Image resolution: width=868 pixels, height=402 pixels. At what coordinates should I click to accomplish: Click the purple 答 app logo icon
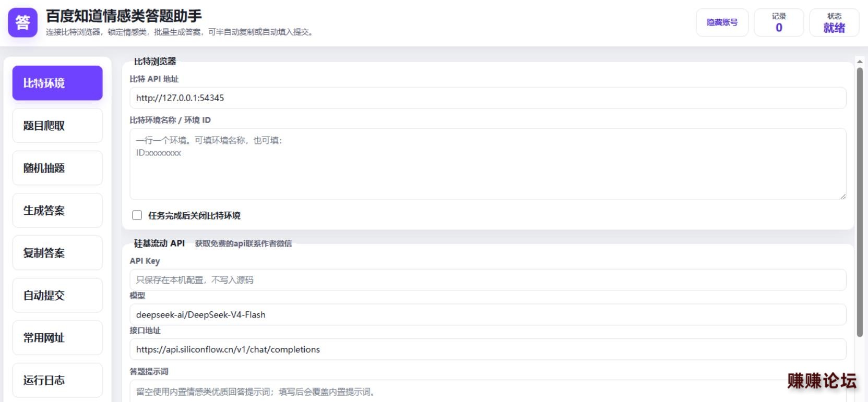[22, 22]
